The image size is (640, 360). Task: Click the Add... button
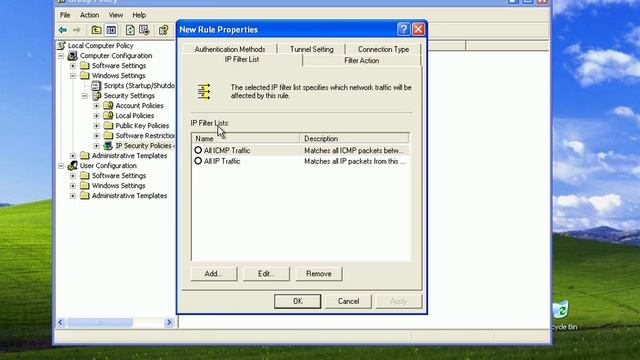click(x=213, y=273)
